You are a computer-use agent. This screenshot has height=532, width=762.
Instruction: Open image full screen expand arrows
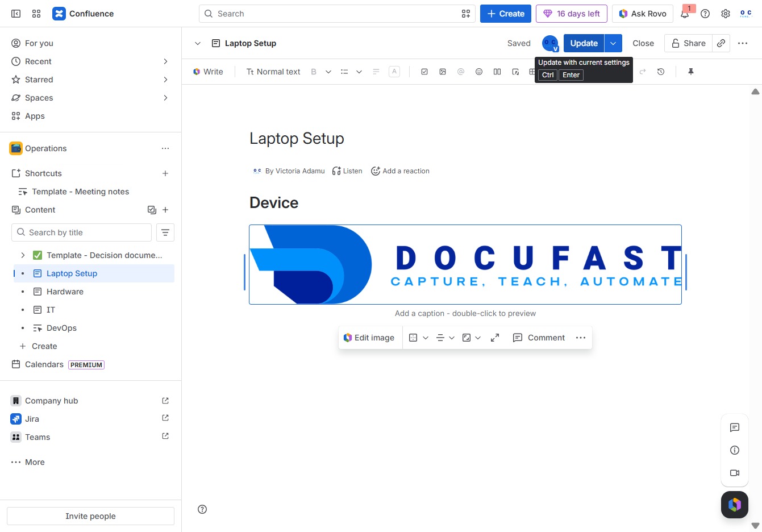click(495, 338)
